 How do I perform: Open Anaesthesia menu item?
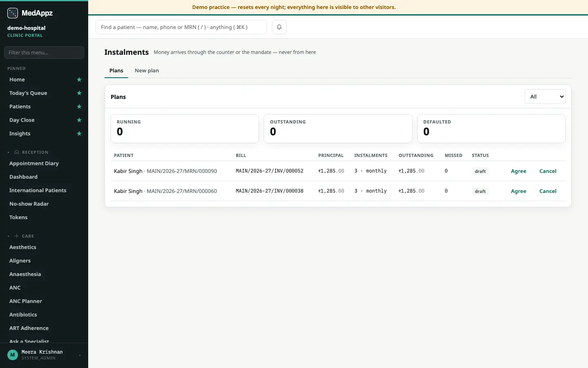[x=25, y=274]
